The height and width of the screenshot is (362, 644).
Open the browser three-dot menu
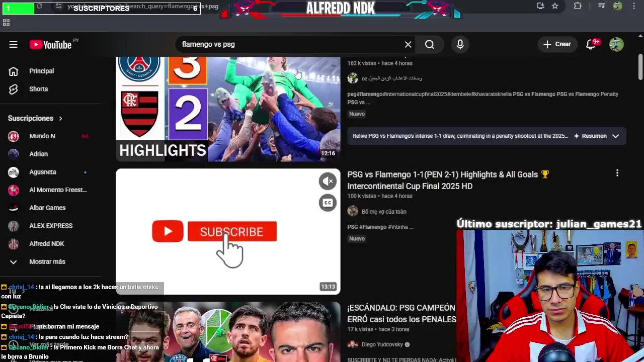coord(633,6)
